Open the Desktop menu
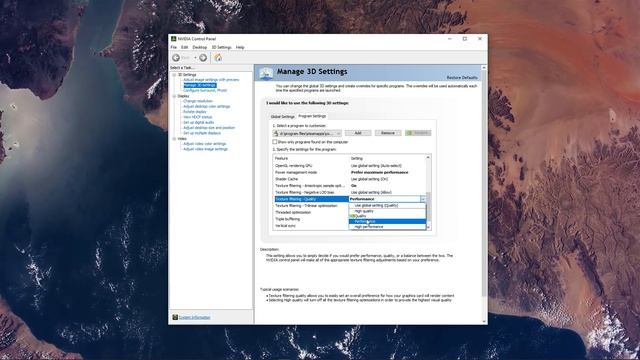 coord(200,47)
